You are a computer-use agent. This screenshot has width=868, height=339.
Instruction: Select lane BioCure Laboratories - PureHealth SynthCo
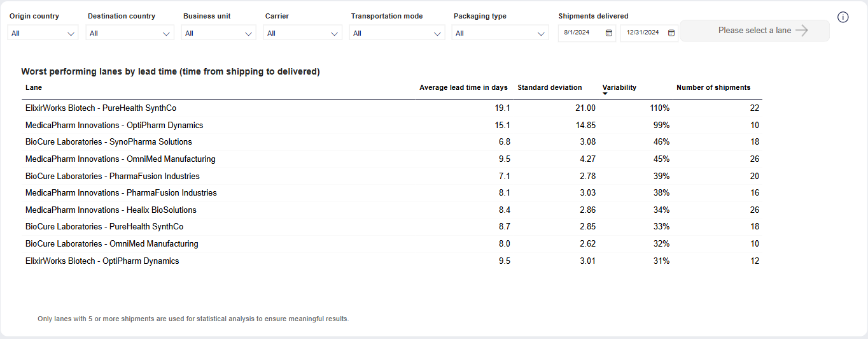tap(104, 227)
